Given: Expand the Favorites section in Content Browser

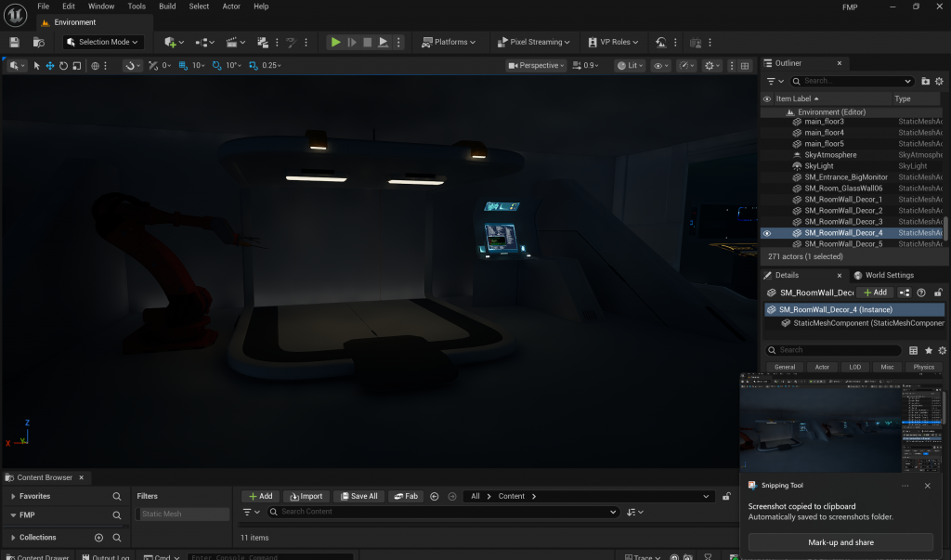Looking at the screenshot, I should 13,497.
